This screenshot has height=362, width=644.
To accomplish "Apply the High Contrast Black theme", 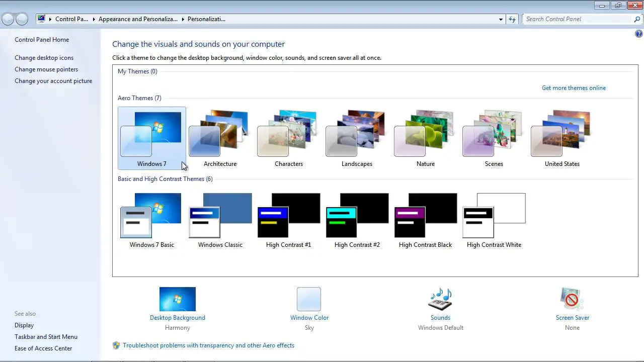I will click(425, 220).
